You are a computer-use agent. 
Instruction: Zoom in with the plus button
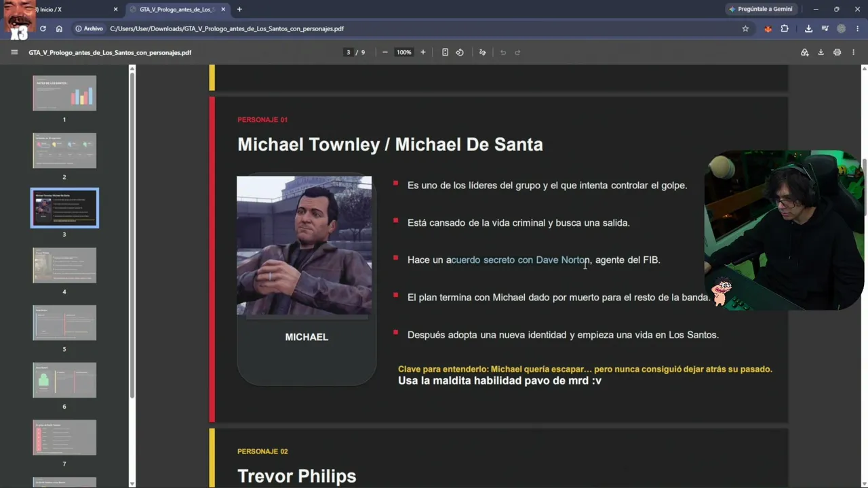click(x=423, y=52)
